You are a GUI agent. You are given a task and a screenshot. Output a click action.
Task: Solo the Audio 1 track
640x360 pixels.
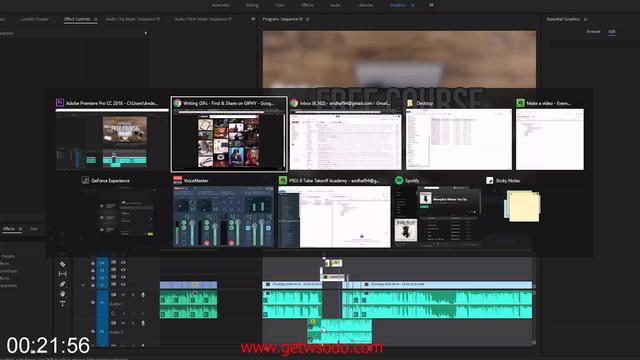click(x=133, y=295)
